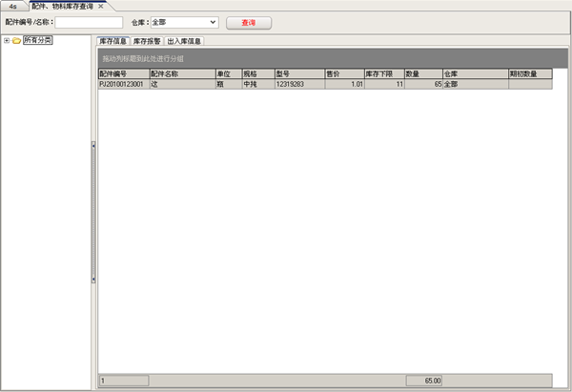The width and height of the screenshot is (572, 392).
Task: Open the 库存报警 tab
Action: pyautogui.click(x=147, y=41)
